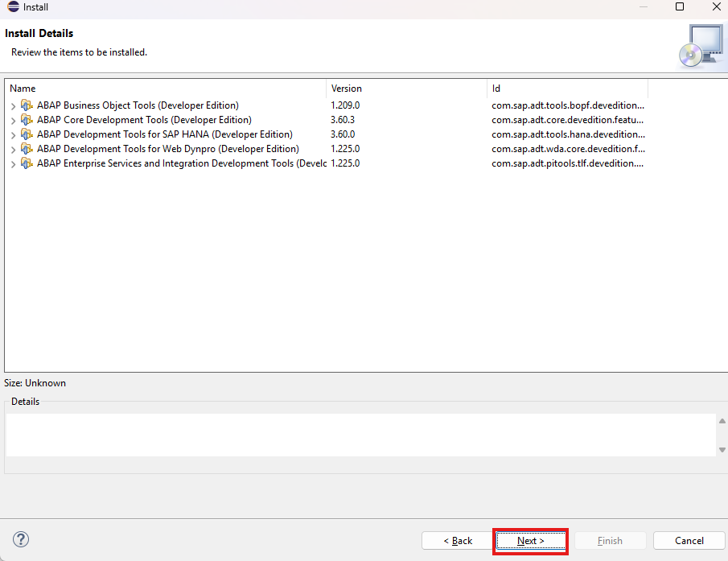Click the Details scrollbar down arrow
728x561 pixels.
(x=722, y=450)
